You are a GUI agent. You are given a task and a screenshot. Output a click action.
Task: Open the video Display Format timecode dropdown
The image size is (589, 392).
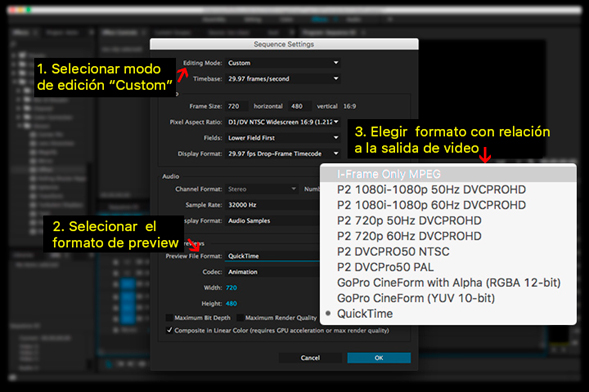pyautogui.click(x=283, y=154)
